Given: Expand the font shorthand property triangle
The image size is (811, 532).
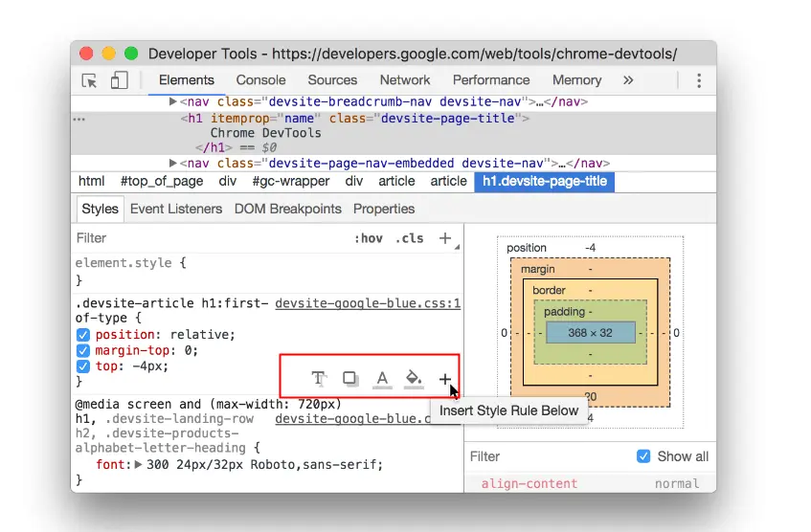Looking at the screenshot, I should [138, 465].
